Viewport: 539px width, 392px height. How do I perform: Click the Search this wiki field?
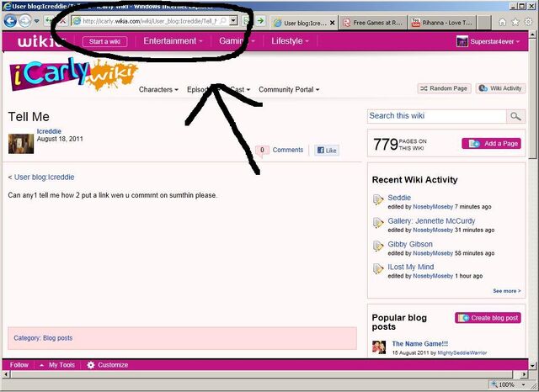(437, 116)
